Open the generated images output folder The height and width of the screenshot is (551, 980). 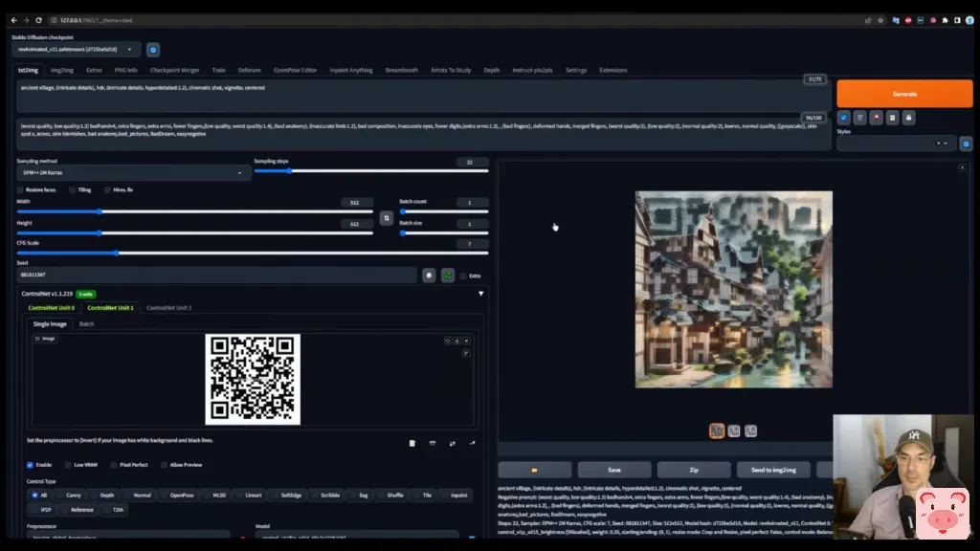(534, 470)
